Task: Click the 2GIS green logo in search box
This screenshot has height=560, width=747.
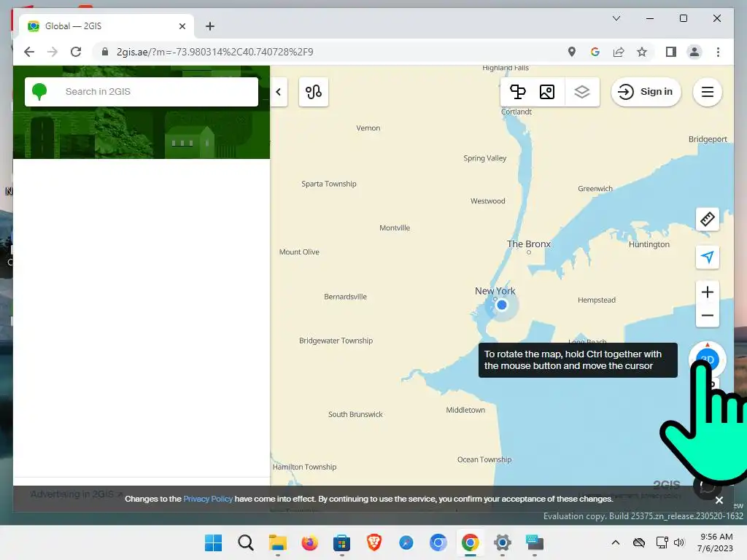Action: coord(39,91)
